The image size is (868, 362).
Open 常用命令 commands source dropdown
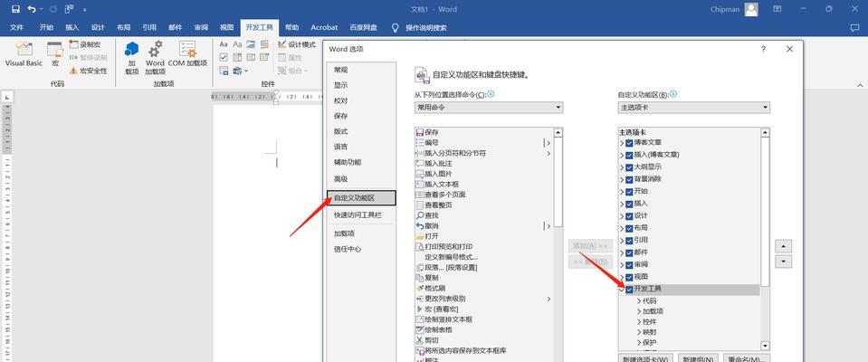[x=489, y=107]
